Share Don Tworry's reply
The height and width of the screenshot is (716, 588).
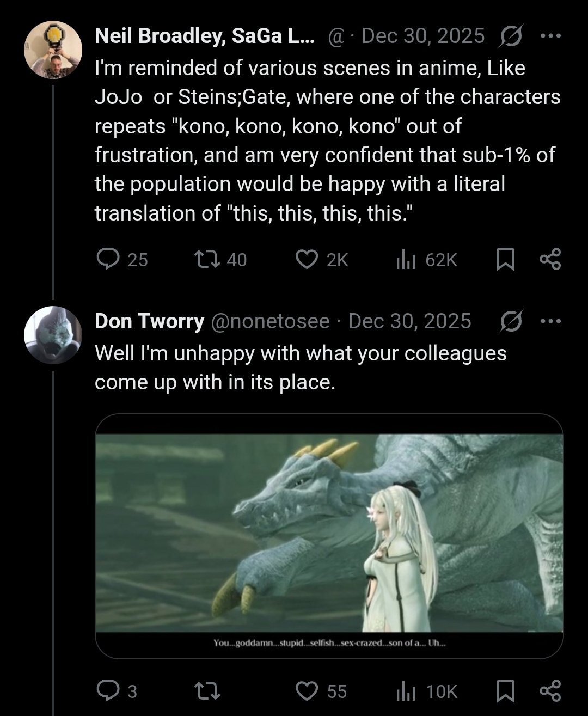[x=550, y=691]
